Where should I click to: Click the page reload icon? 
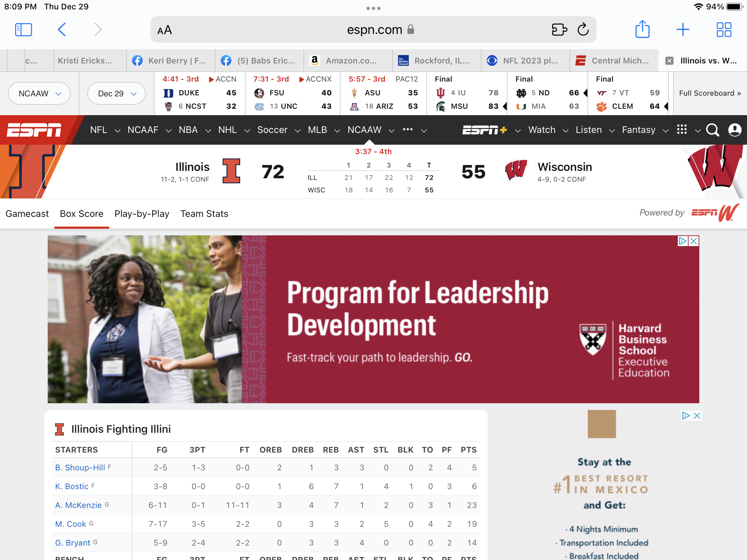[x=583, y=30]
